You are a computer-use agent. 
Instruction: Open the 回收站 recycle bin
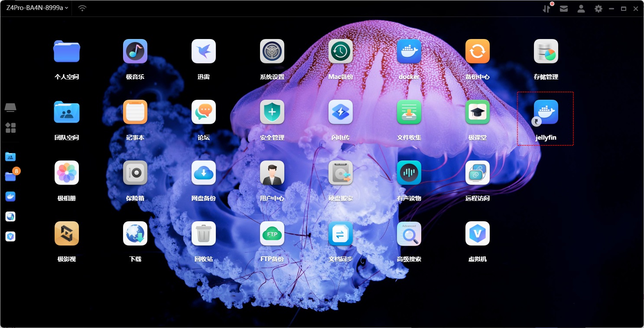pyautogui.click(x=204, y=234)
